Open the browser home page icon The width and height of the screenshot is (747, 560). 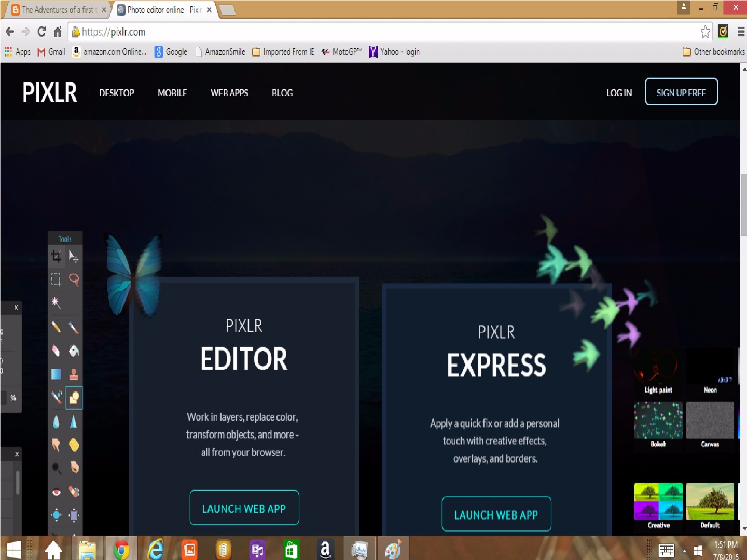pos(58,32)
